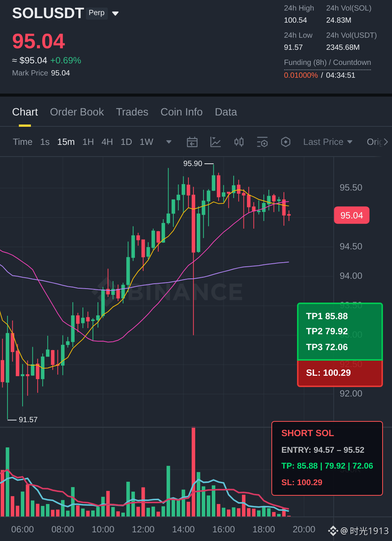Expand more time intervals dropdown arrow
The height and width of the screenshot is (541, 392).
click(169, 142)
